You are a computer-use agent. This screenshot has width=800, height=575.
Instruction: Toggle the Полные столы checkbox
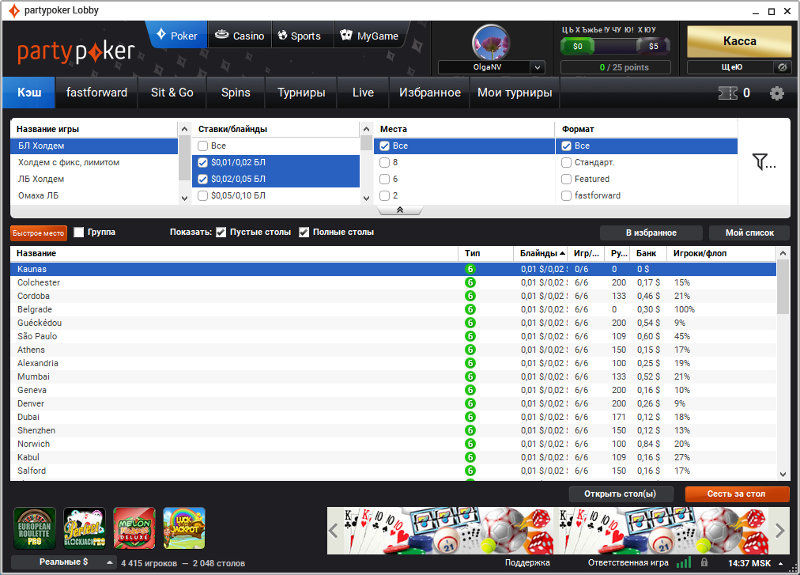304,232
